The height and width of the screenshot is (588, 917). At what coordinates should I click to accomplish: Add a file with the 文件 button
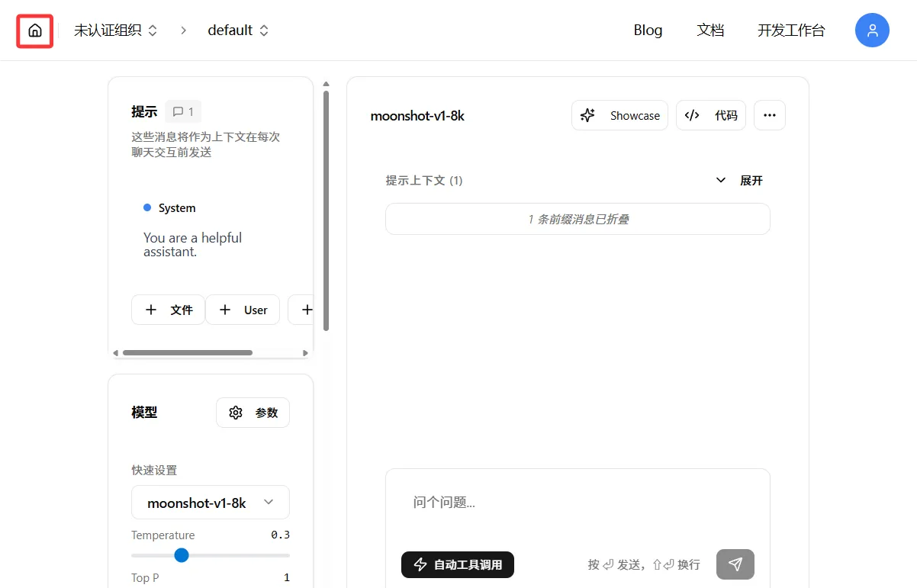(x=168, y=310)
